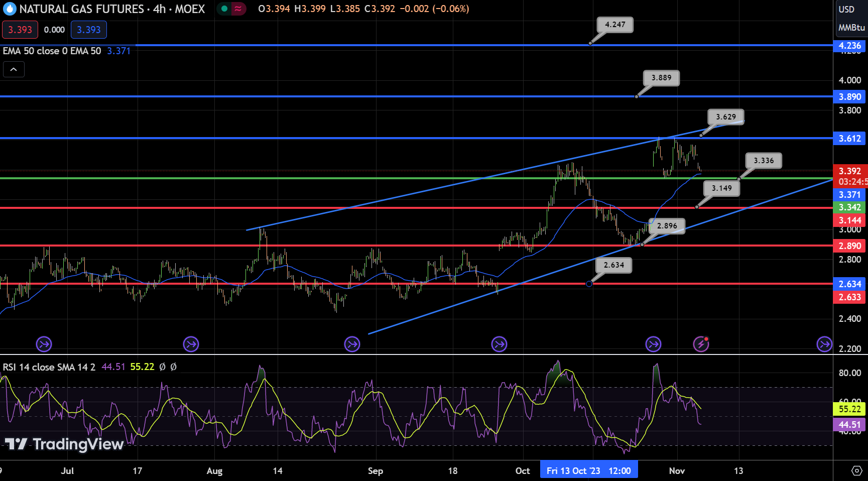Viewport: 868px width, 481px height.
Task: Click the 2.896 price callout label
Action: tap(667, 226)
